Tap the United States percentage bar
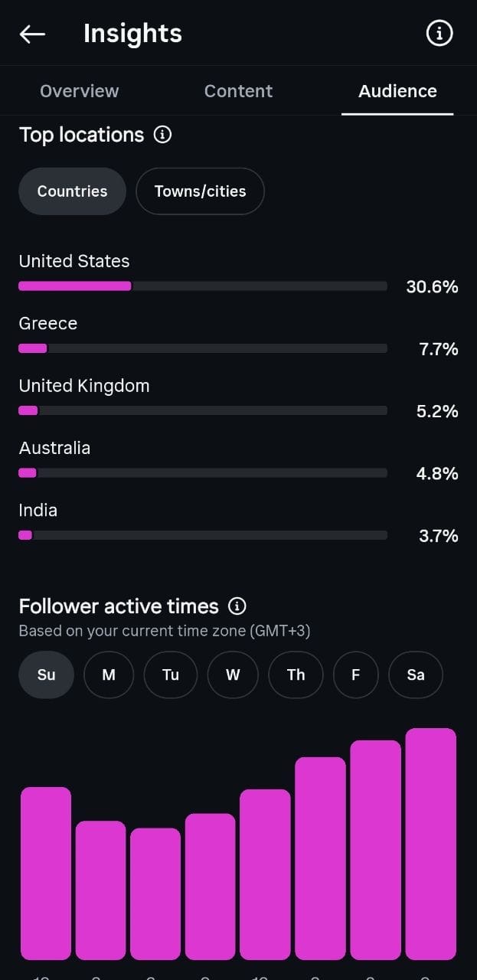The image size is (477, 980). 203,286
